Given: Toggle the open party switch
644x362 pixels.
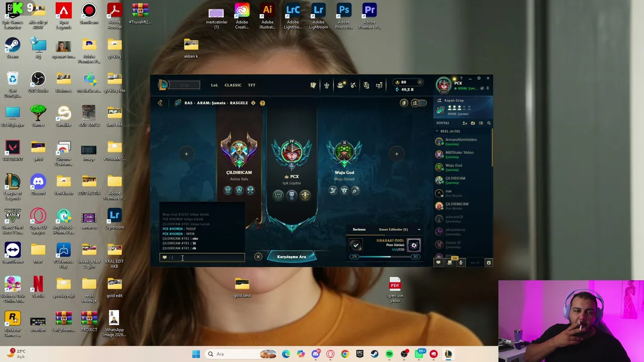Looking at the screenshot, I should [x=419, y=103].
